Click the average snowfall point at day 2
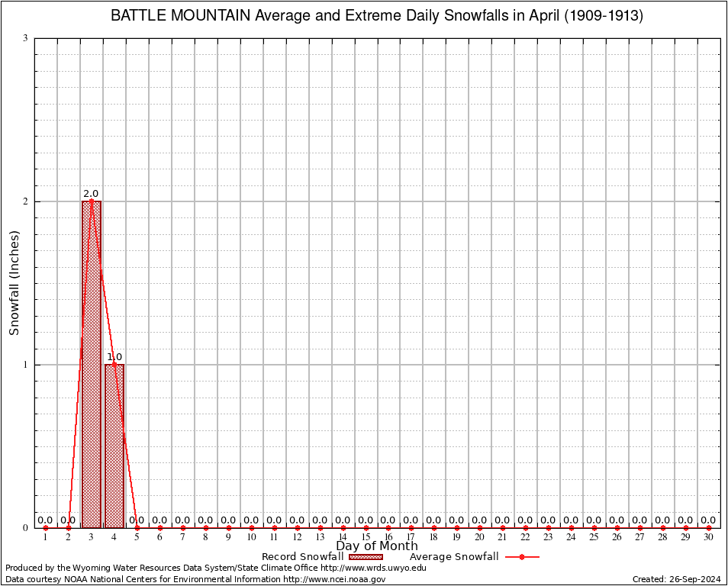The height and width of the screenshot is (586, 728). (69, 527)
